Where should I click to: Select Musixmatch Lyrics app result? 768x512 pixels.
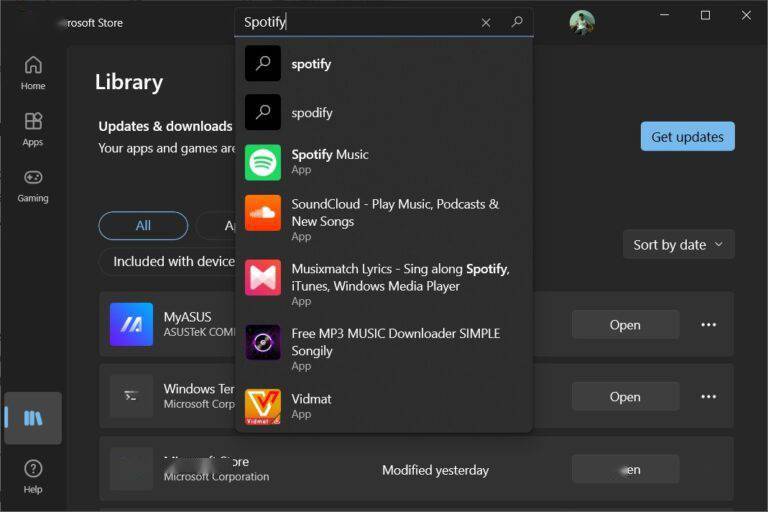384,284
